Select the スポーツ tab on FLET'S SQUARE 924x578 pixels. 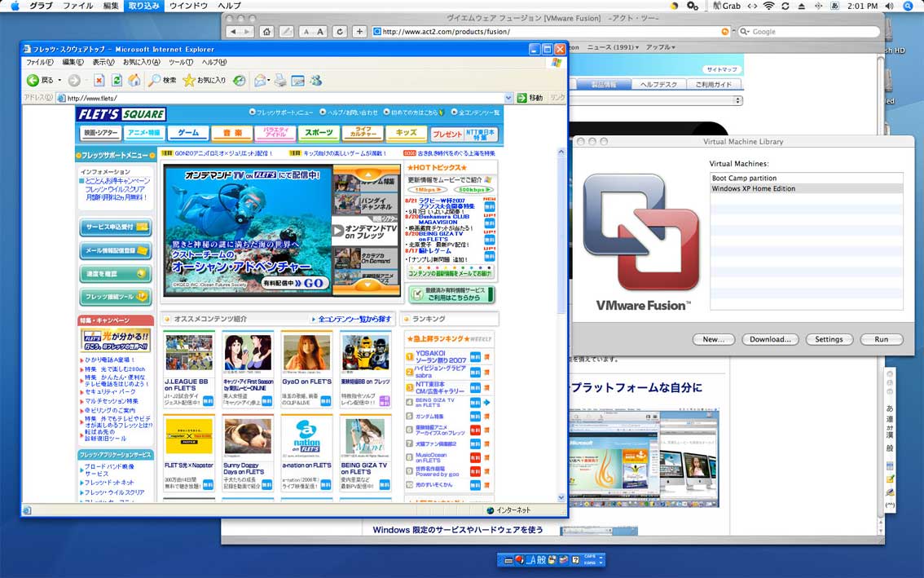coord(319,133)
